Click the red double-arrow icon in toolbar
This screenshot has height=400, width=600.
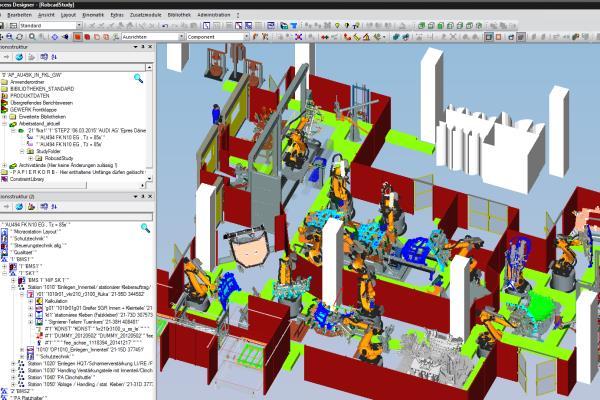pyautogui.click(x=325, y=37)
